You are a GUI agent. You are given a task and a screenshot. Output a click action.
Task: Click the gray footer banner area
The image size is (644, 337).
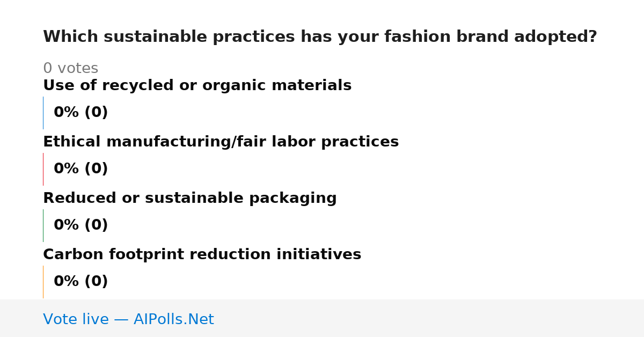point(322,318)
